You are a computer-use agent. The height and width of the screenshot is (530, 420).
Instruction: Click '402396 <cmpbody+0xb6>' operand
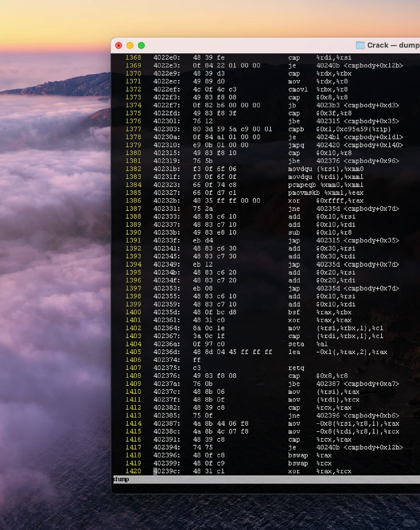click(358, 416)
